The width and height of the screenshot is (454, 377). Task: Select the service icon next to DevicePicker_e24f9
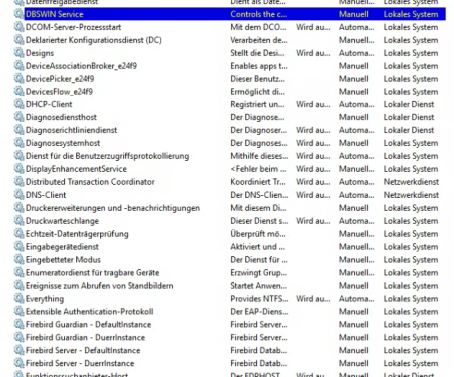click(19, 79)
